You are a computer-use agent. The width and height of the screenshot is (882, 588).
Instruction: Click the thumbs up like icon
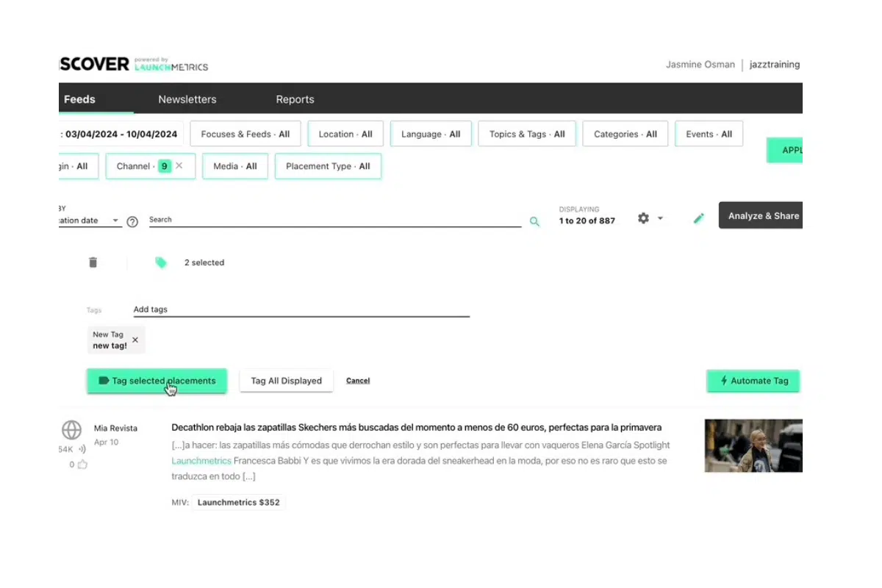[x=82, y=465]
